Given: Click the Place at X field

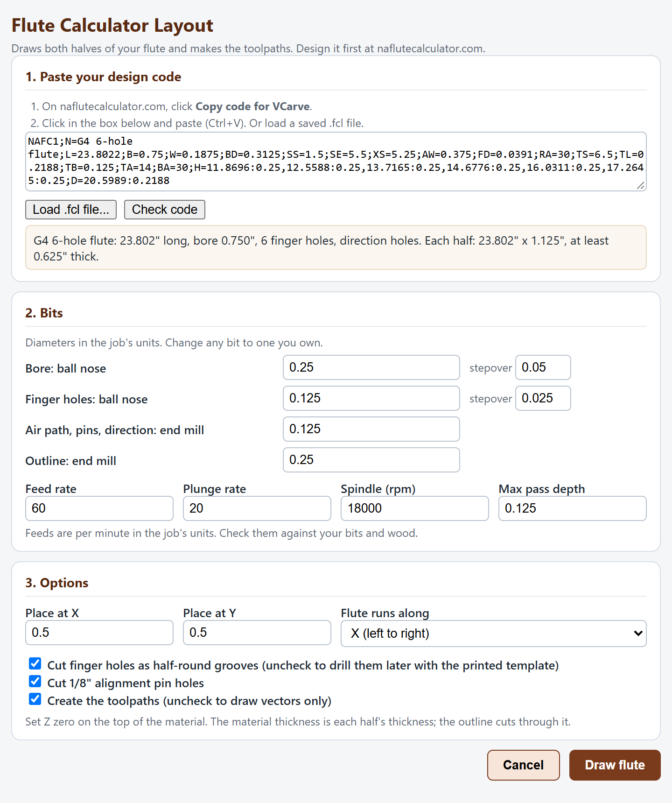Looking at the screenshot, I should 99,633.
